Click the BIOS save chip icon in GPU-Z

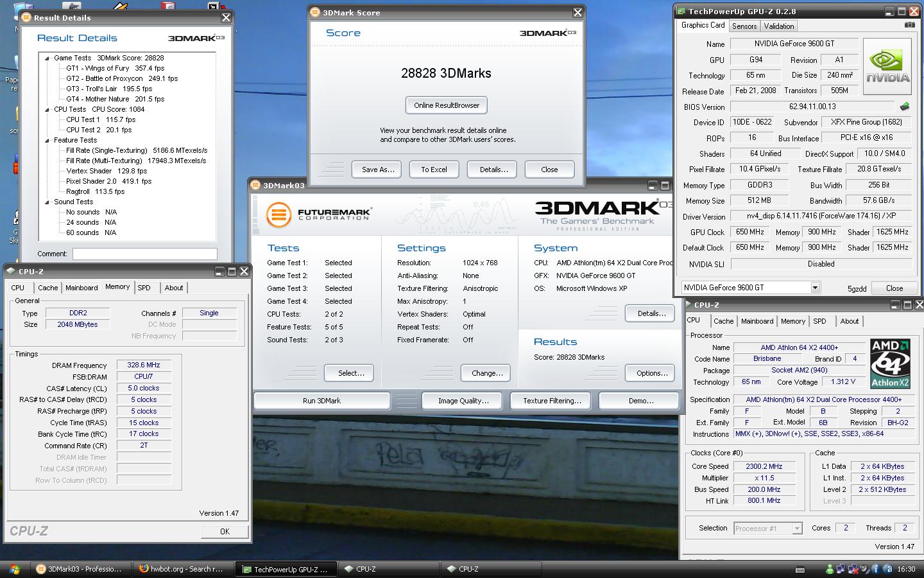tap(905, 107)
